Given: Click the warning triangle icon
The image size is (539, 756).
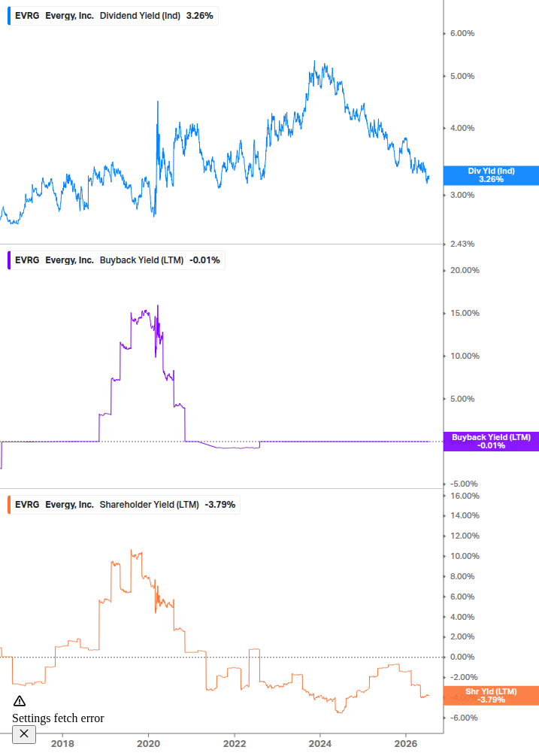Looking at the screenshot, I should tap(20, 701).
